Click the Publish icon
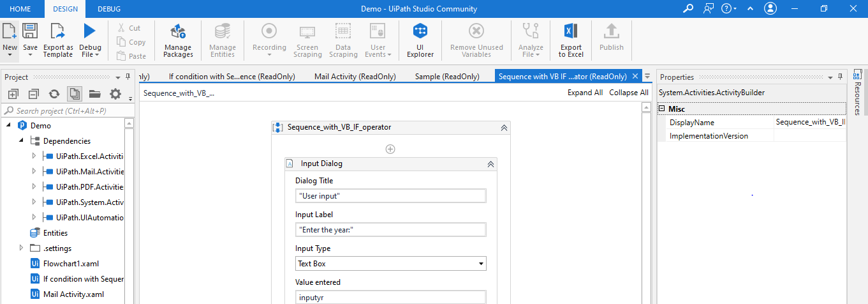The width and height of the screenshot is (868, 304). click(612, 31)
